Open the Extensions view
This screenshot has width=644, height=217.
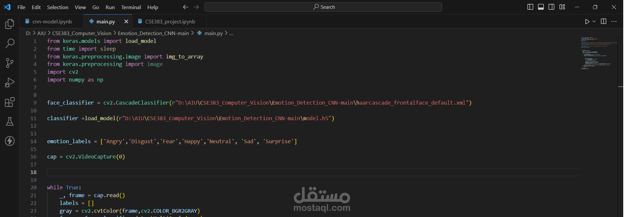tap(10, 102)
